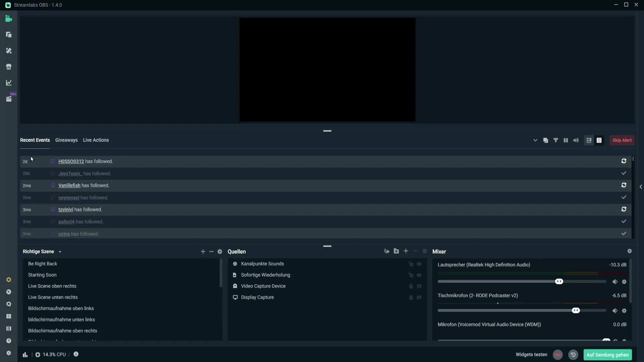
Task: Expand the collapsed chat panel arrow
Action: pos(641,187)
